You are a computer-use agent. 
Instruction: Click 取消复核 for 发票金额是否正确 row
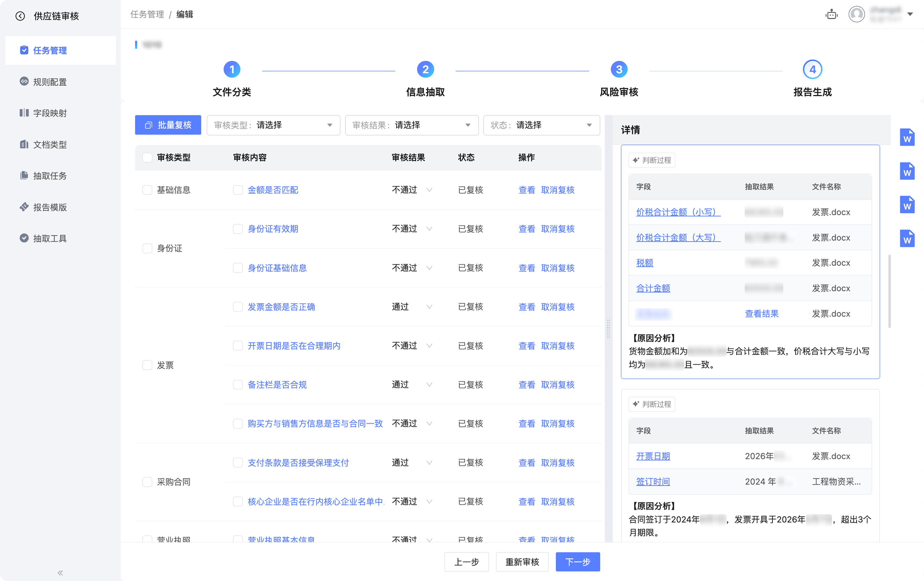[x=558, y=307]
